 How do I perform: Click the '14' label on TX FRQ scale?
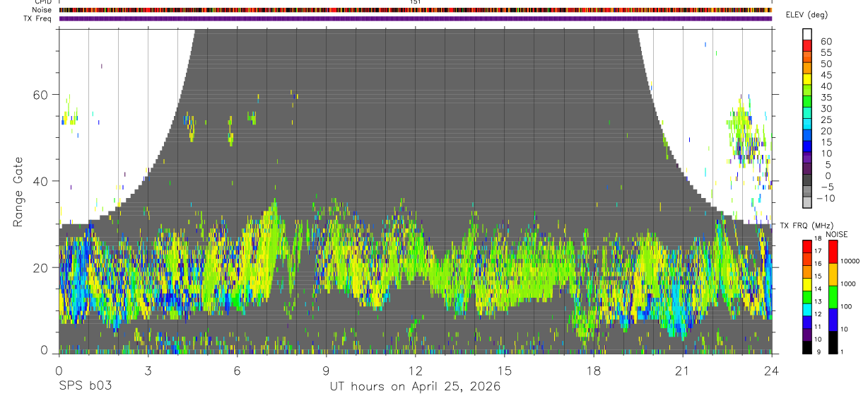pyautogui.click(x=818, y=289)
